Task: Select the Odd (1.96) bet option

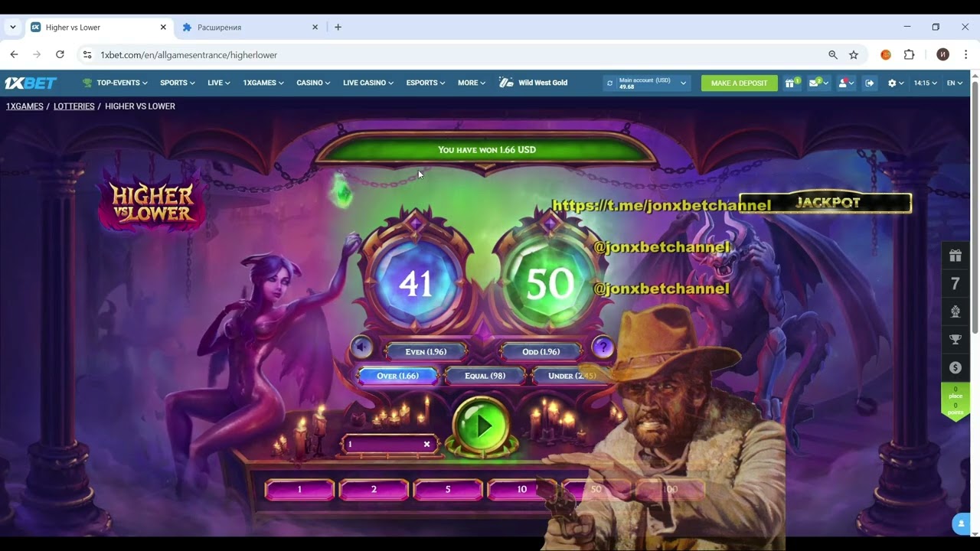Action: point(541,351)
